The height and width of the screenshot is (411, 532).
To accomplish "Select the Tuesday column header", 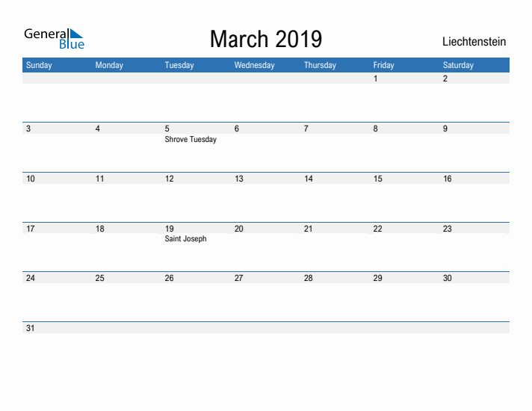I will pos(179,65).
